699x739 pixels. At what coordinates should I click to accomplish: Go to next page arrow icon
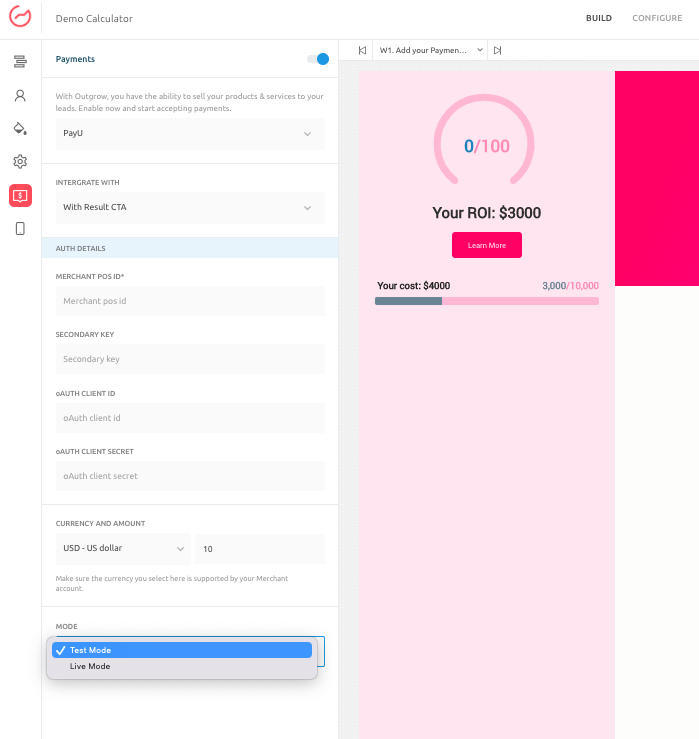pos(497,50)
